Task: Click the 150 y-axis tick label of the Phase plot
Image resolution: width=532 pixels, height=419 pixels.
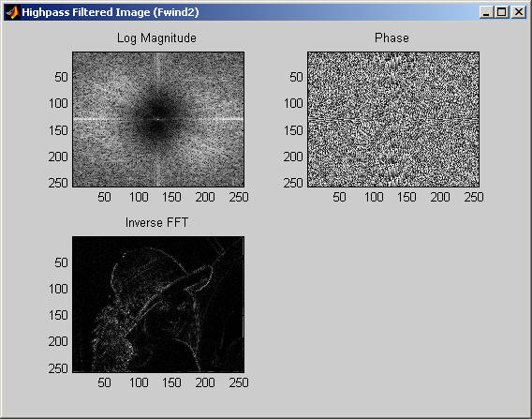Action: (293, 130)
